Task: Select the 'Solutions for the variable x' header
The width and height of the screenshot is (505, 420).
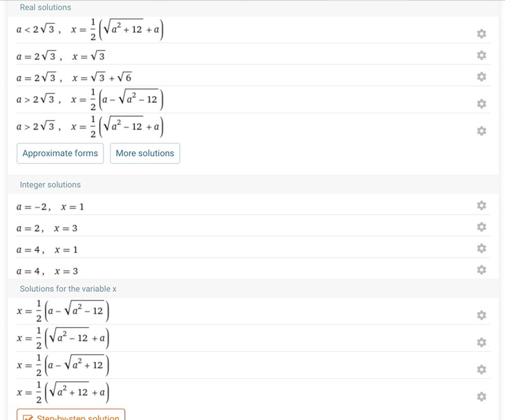Action: 68,289
